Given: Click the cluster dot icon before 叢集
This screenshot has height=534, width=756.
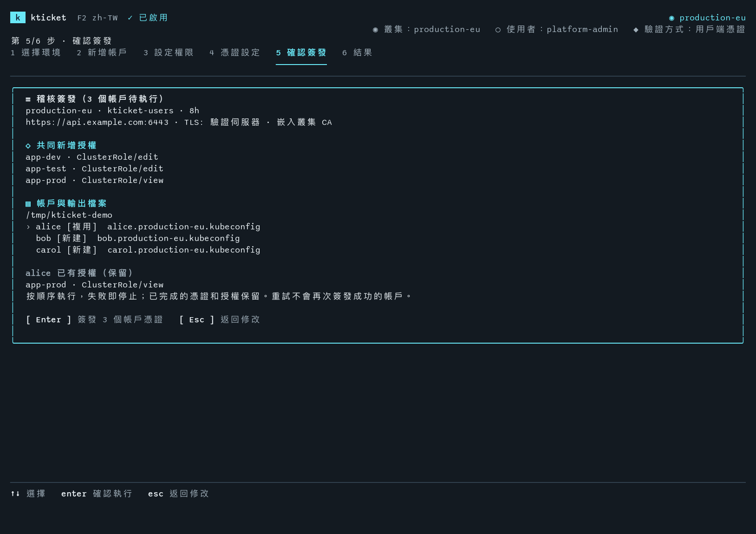Looking at the screenshot, I should tap(375, 30).
